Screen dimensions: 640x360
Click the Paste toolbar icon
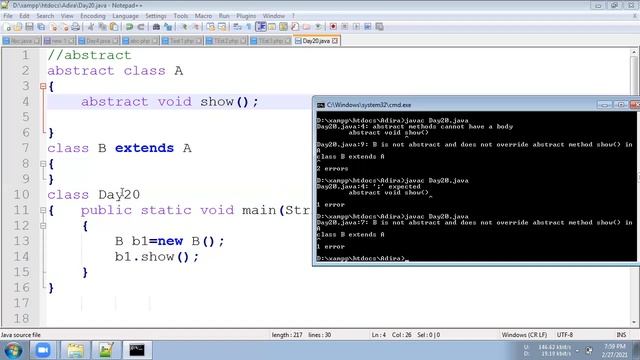point(114,27)
